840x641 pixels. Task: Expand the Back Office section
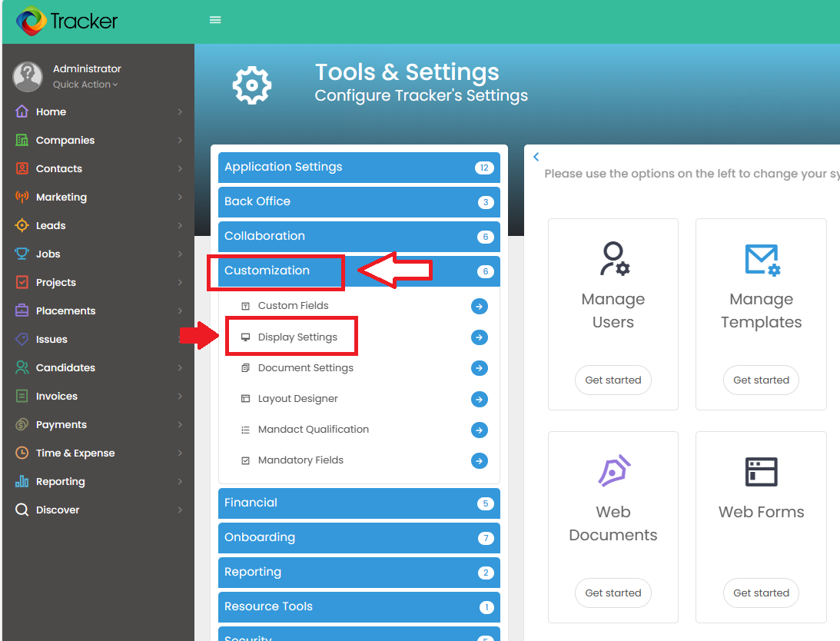click(359, 202)
